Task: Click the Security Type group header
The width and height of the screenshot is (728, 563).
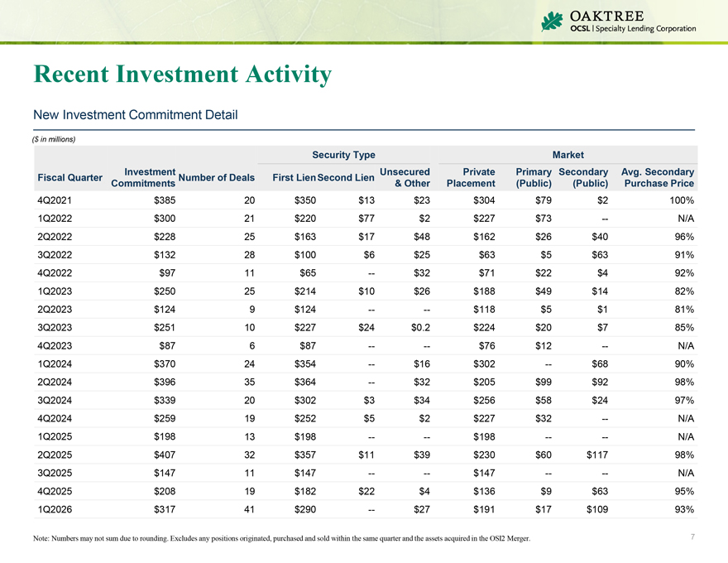Action: point(343,155)
